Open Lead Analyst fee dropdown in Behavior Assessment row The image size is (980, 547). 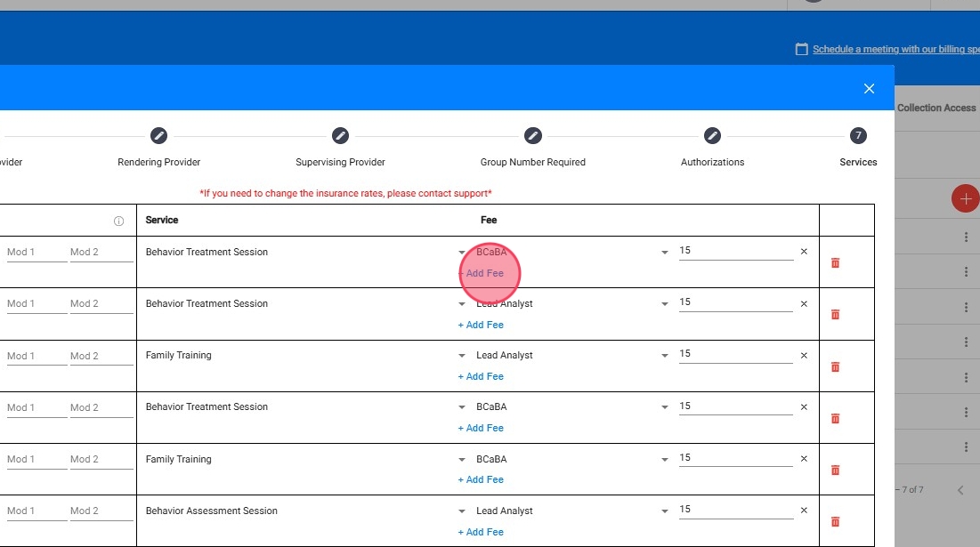[x=664, y=511]
